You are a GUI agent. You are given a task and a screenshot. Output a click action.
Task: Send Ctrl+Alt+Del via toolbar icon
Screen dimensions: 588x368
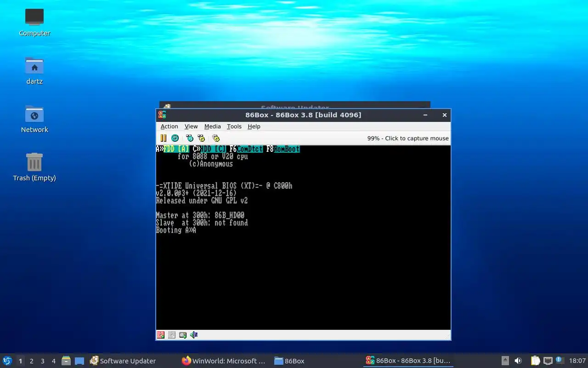coord(190,138)
